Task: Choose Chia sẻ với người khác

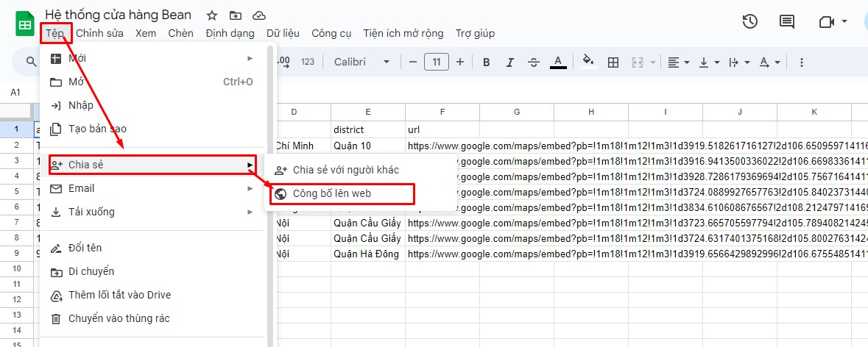Action: [x=360, y=170]
